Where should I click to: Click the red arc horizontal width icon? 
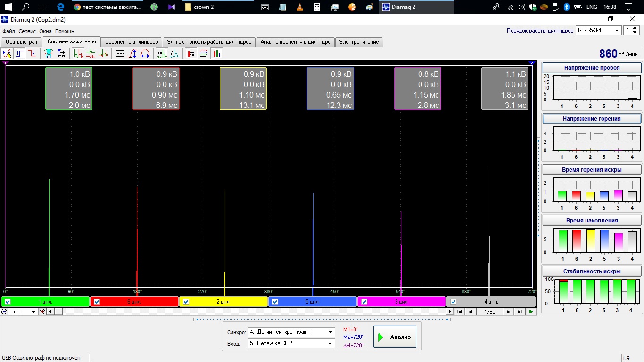pos(145,54)
